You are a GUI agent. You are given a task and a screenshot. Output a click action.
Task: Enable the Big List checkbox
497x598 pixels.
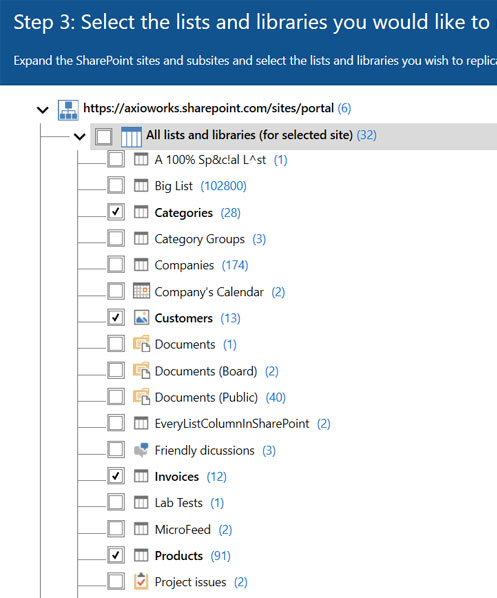116,185
